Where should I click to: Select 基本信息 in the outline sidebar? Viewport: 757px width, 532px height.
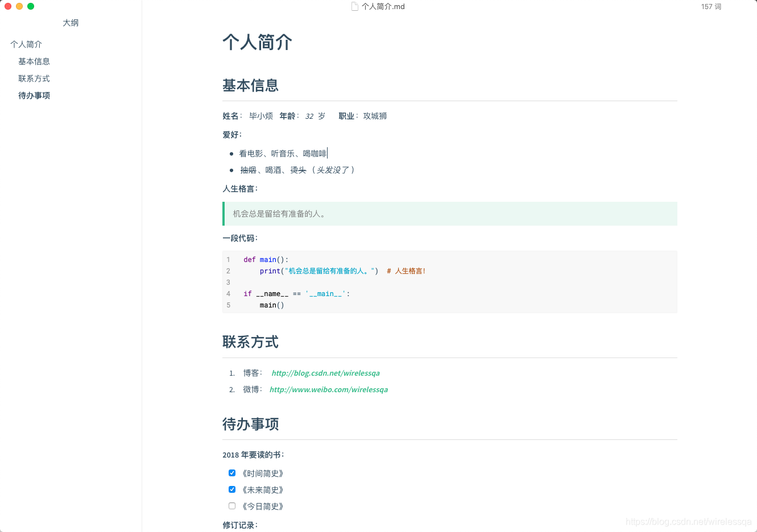pos(34,61)
